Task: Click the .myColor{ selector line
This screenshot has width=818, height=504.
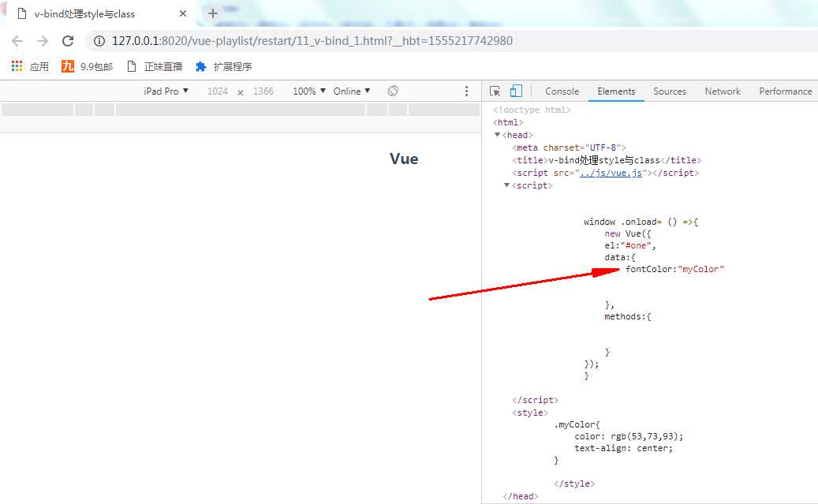Action: (x=577, y=424)
